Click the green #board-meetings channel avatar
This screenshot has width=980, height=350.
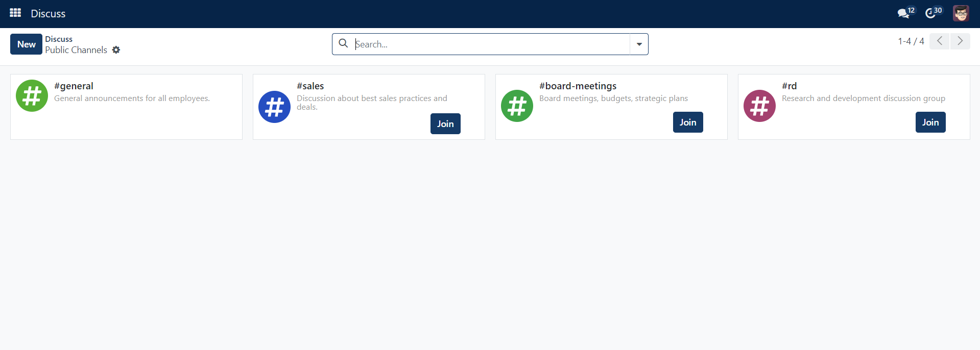tap(517, 106)
